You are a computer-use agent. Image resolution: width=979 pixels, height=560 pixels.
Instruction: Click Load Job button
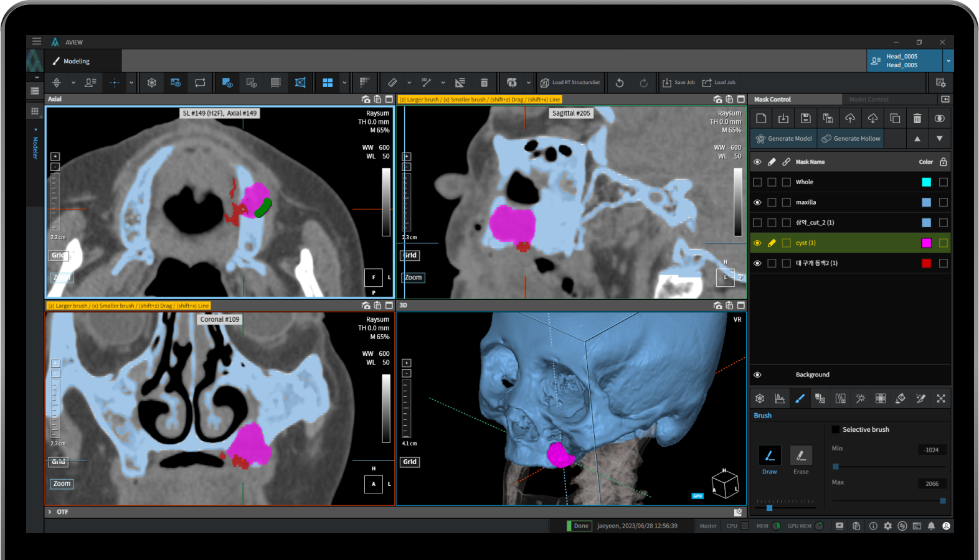(x=719, y=82)
